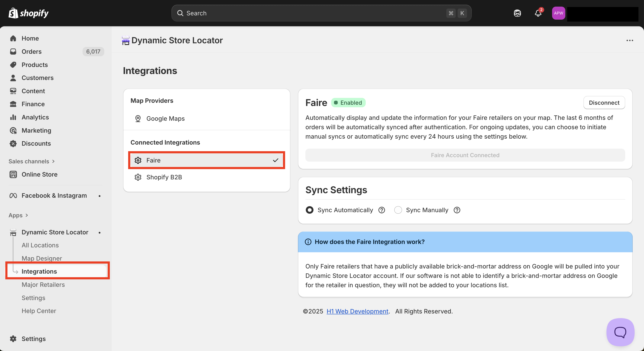
Task: Select the Sync Manually radio button
Action: (398, 210)
